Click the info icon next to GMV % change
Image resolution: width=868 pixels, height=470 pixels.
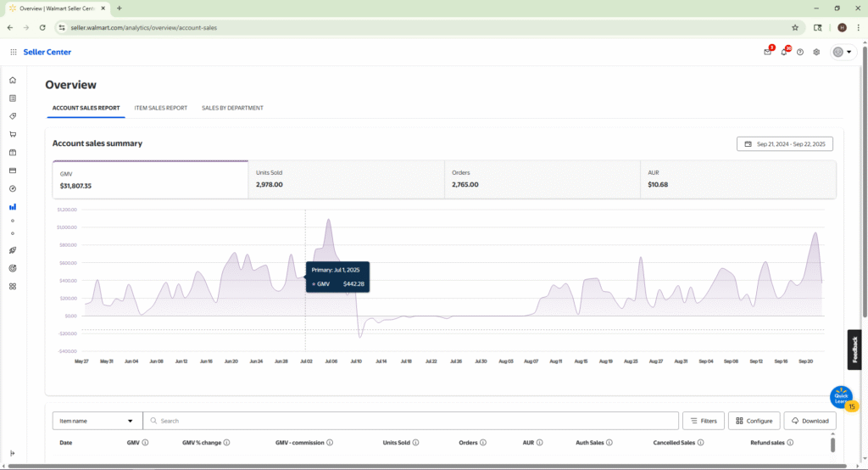226,442
